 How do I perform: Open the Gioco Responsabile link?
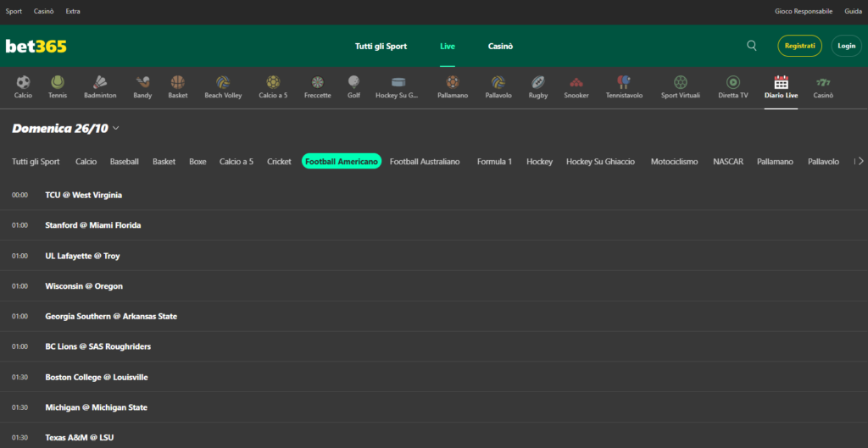pos(804,11)
